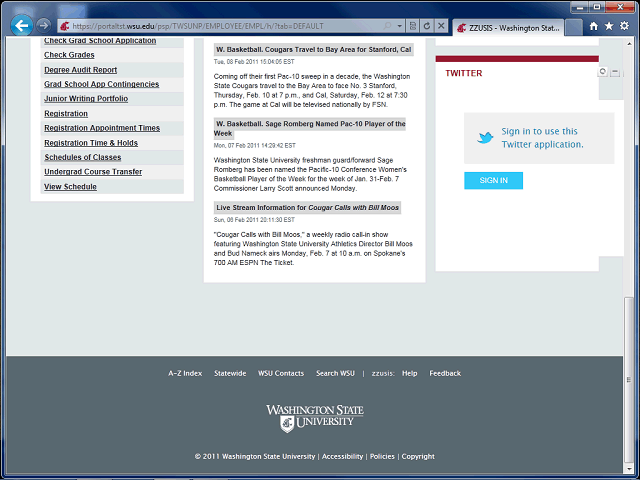Open the Check Grades link
The height and width of the screenshot is (480, 640).
point(69,55)
